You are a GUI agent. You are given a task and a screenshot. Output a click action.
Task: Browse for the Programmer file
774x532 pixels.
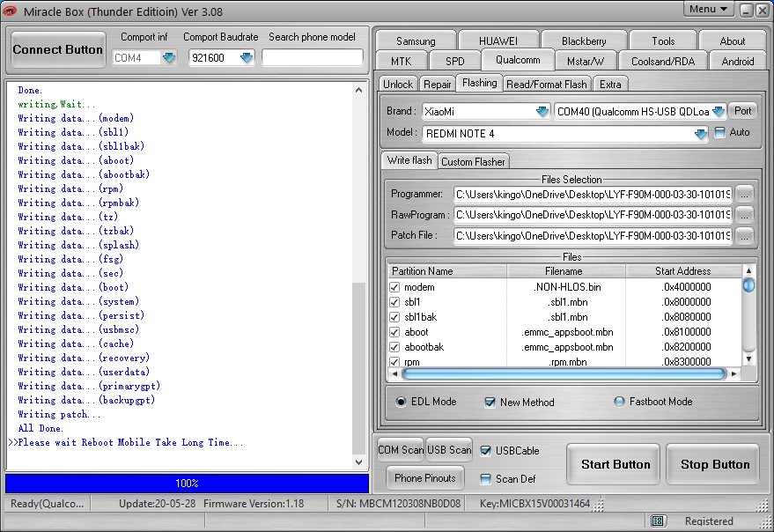[x=744, y=195]
